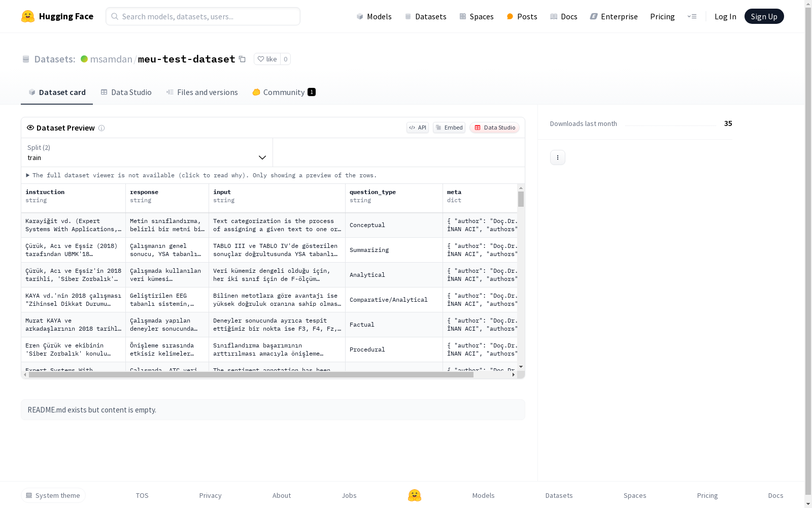
Task: Click the table's vertical scrollbar thumb
Action: click(x=521, y=199)
